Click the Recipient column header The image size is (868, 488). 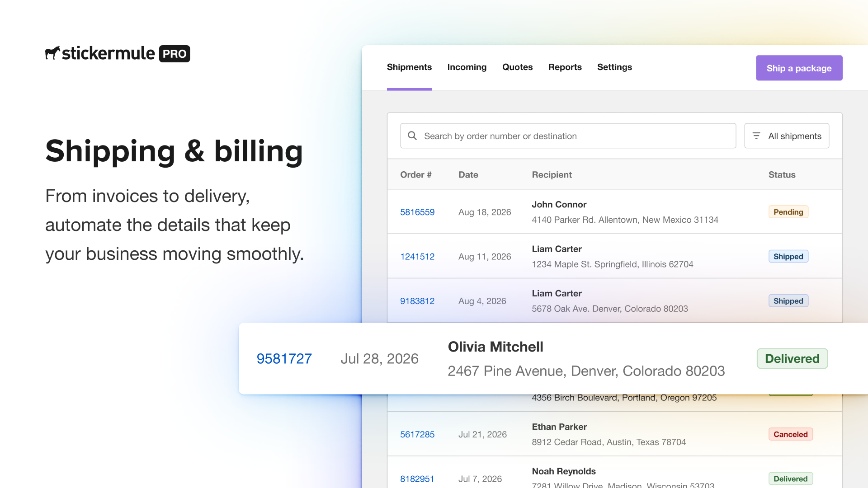[552, 174]
